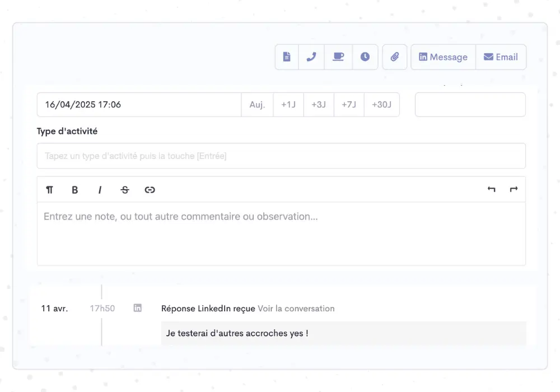Viewport: 560px width, 392px height.
Task: Undo the last note edit
Action: click(492, 189)
